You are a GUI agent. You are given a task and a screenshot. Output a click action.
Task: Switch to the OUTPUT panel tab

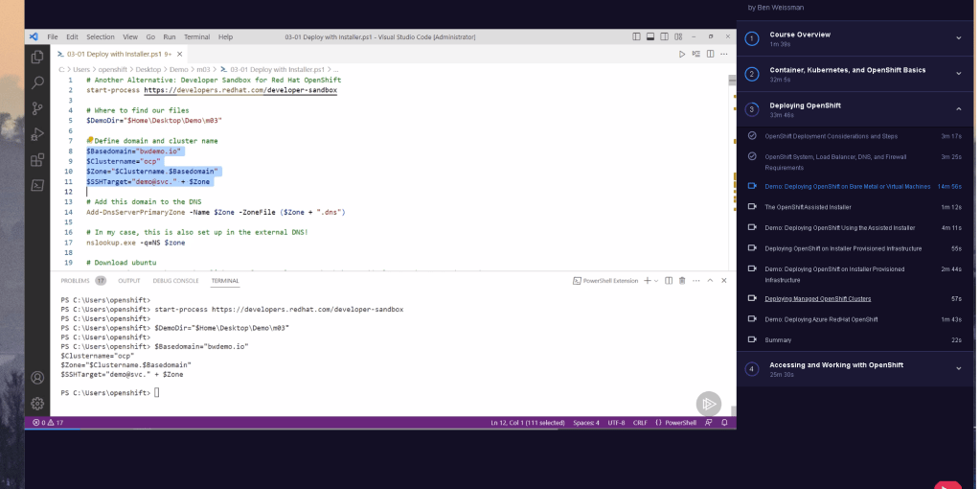[129, 281]
